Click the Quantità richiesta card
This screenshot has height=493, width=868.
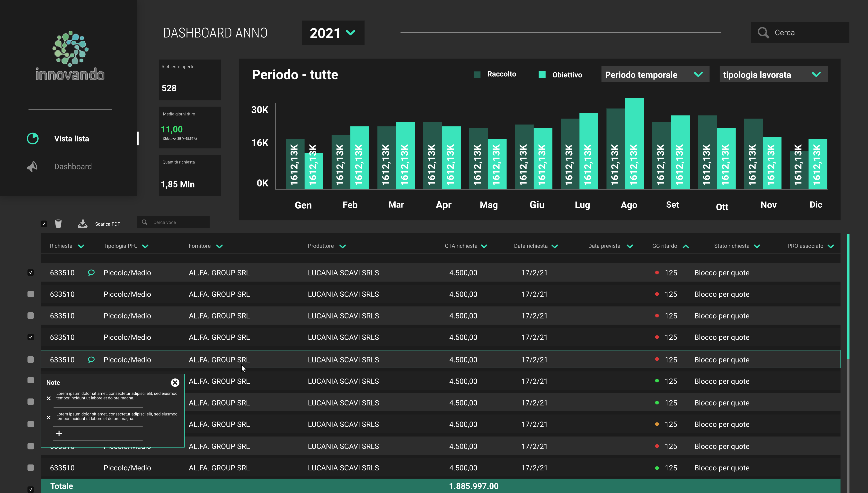click(x=190, y=176)
